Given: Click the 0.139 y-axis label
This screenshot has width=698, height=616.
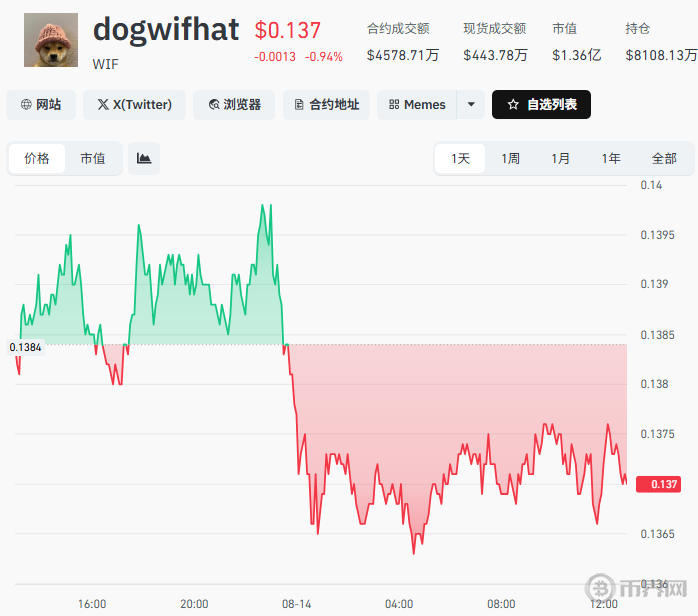Looking at the screenshot, I should (654, 284).
